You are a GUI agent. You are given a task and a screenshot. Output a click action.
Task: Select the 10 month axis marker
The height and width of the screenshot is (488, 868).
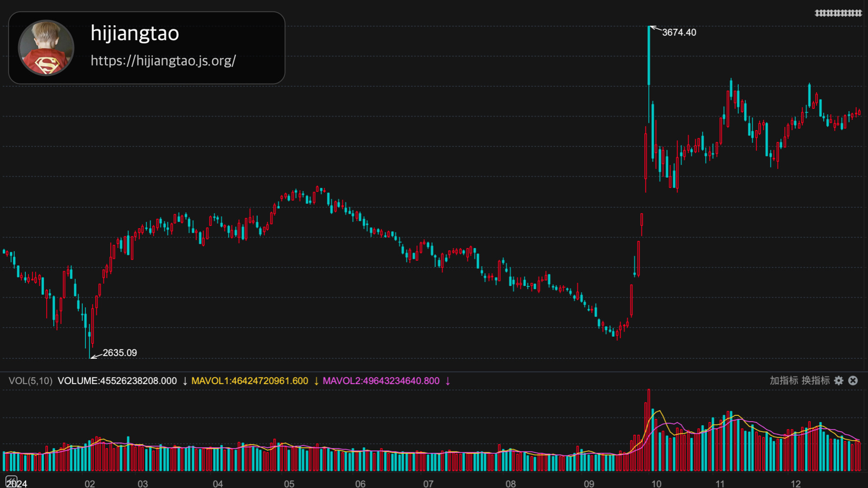click(656, 483)
